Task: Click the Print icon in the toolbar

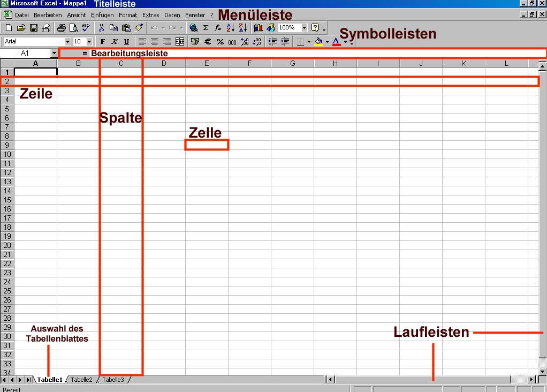Action: click(x=61, y=28)
